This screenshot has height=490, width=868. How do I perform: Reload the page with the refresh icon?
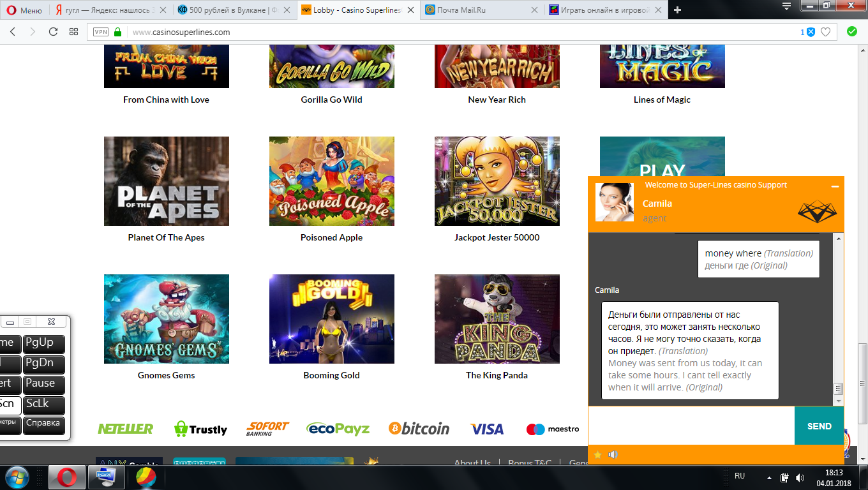53,32
